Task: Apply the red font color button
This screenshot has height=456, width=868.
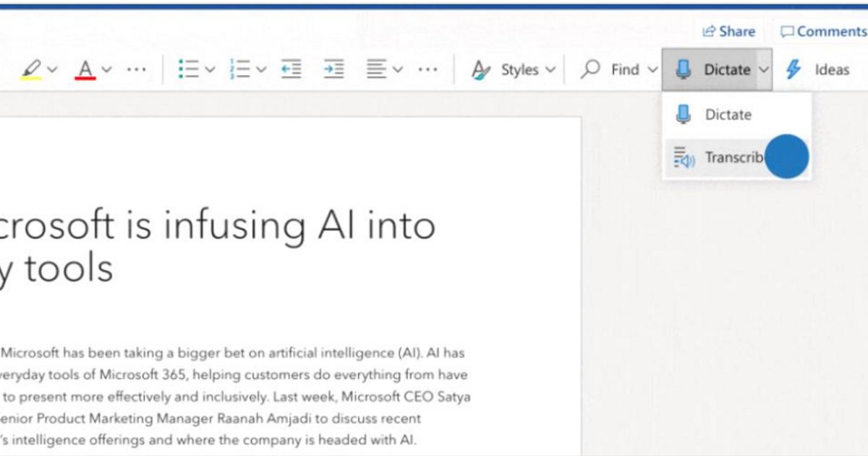Action: tap(85, 69)
